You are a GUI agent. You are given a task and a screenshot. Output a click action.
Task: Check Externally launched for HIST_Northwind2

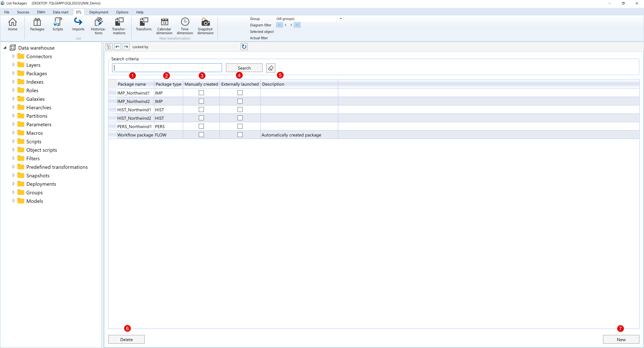pyautogui.click(x=240, y=118)
